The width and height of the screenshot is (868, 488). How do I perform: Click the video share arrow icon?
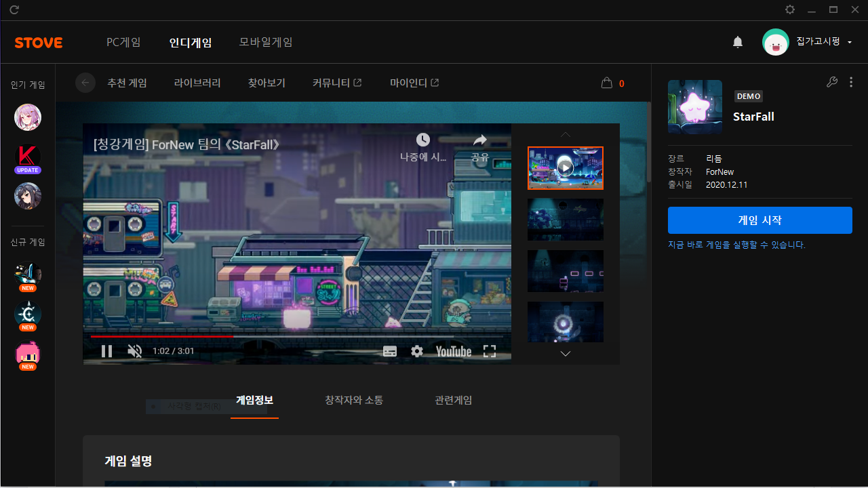(x=480, y=140)
